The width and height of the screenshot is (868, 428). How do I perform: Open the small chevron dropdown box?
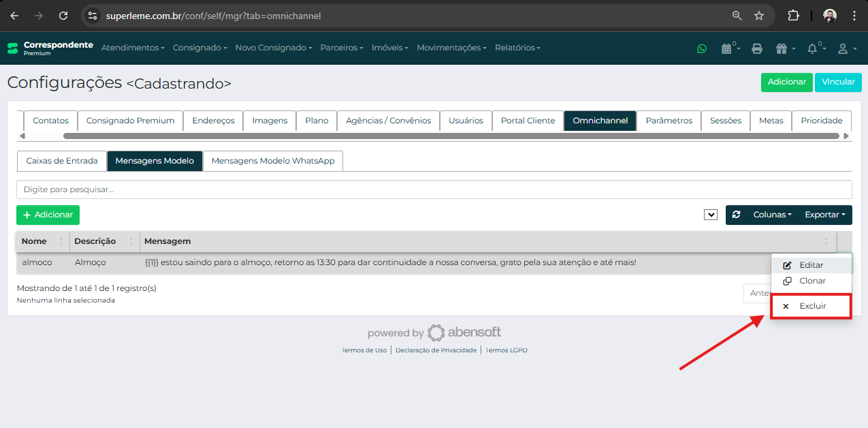(711, 215)
